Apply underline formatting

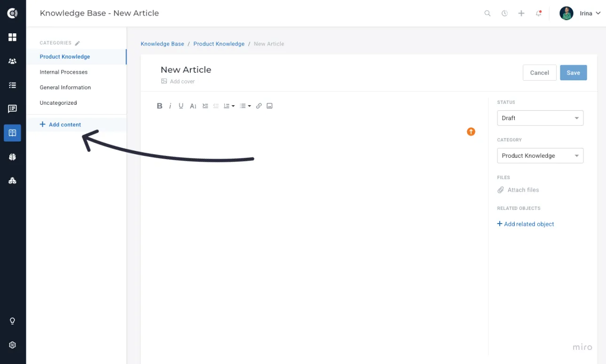181,106
